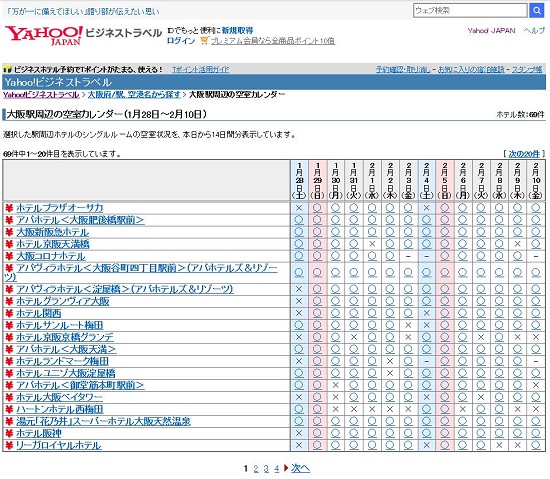Click the yen icon beside ホテルランドマーク梅田
550x479 pixels.
[9, 361]
